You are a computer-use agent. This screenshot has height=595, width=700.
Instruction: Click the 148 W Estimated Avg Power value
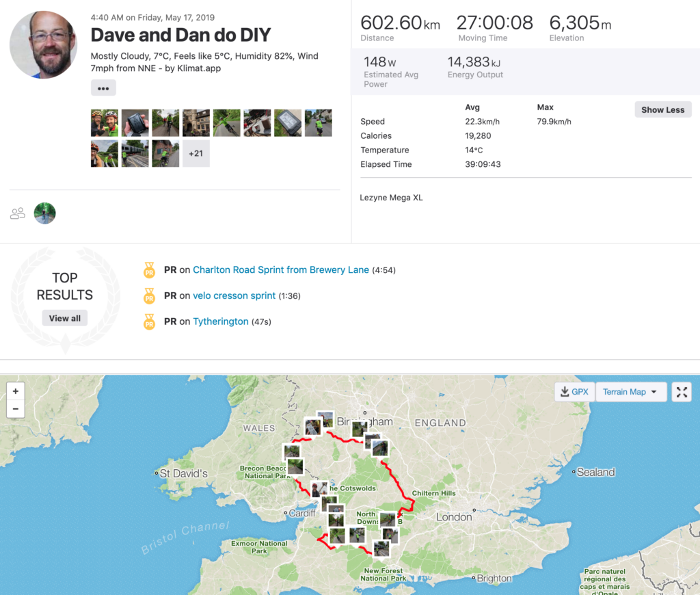tap(380, 62)
